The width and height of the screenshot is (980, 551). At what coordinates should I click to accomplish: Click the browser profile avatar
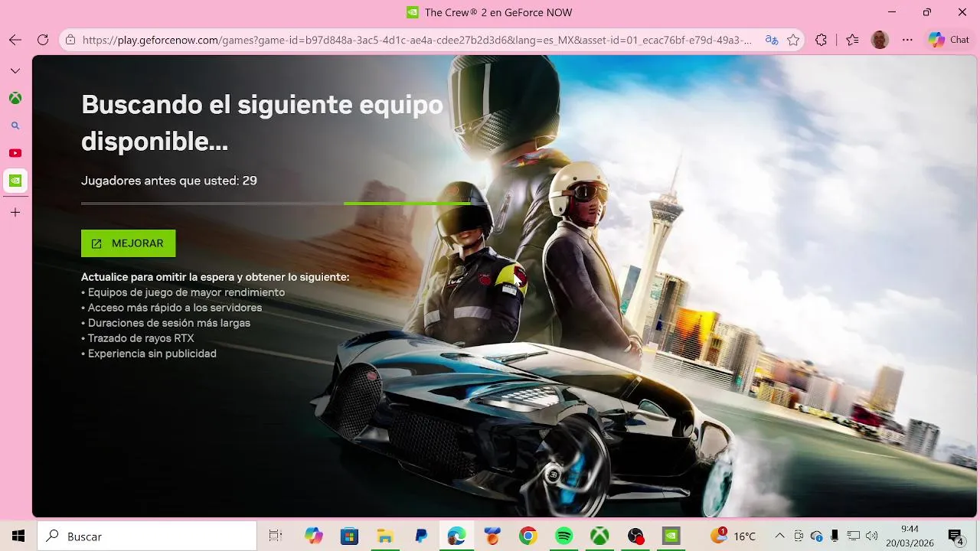(x=880, y=40)
